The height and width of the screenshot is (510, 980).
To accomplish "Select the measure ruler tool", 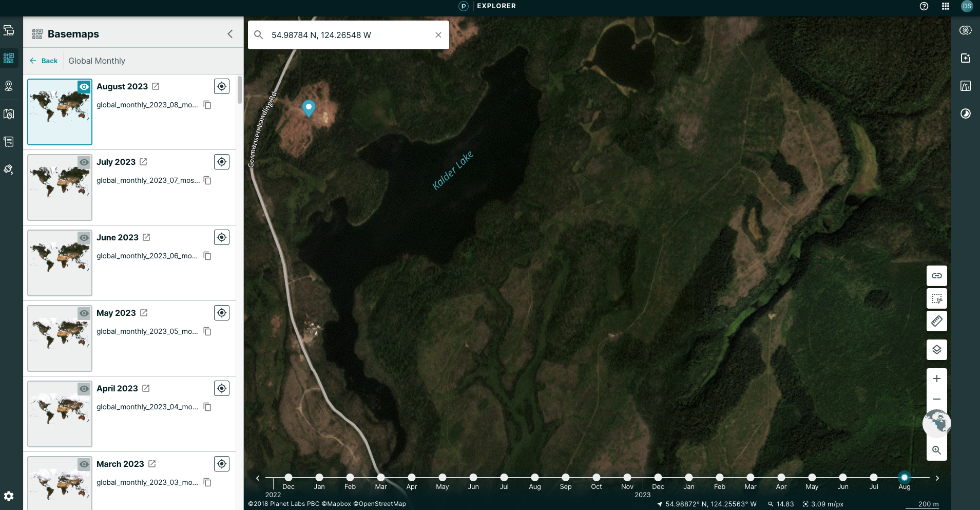I will tap(937, 321).
